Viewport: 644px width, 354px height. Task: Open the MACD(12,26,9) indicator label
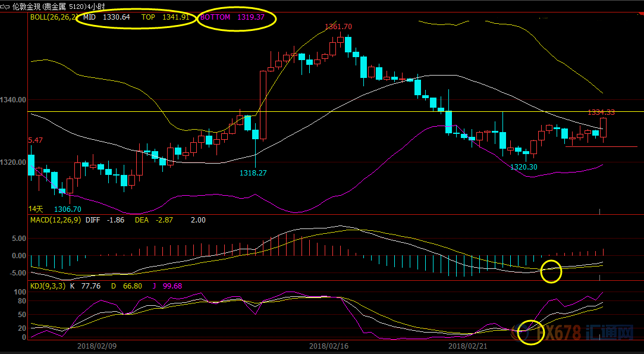[56, 220]
